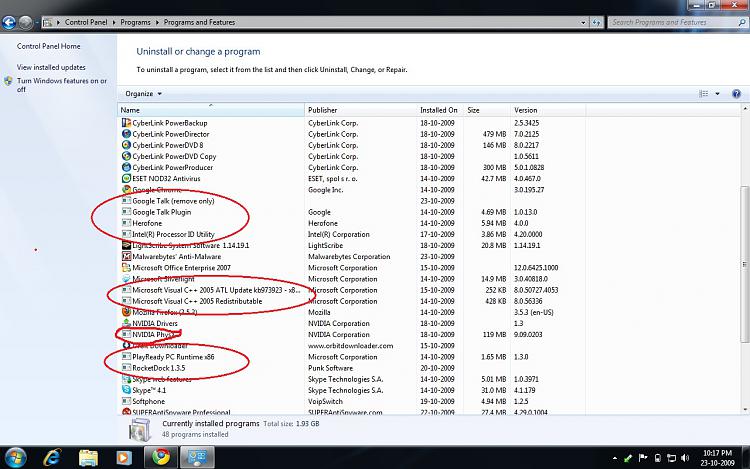Click the Punk Software publisher cell
750x469 pixels.
tap(331, 368)
